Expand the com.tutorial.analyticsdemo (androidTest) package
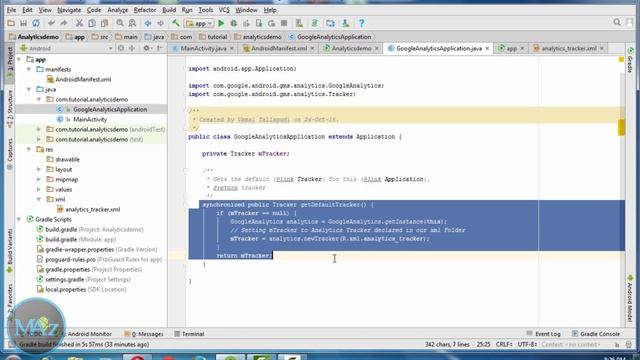The width and height of the screenshot is (640, 360). click(39, 129)
